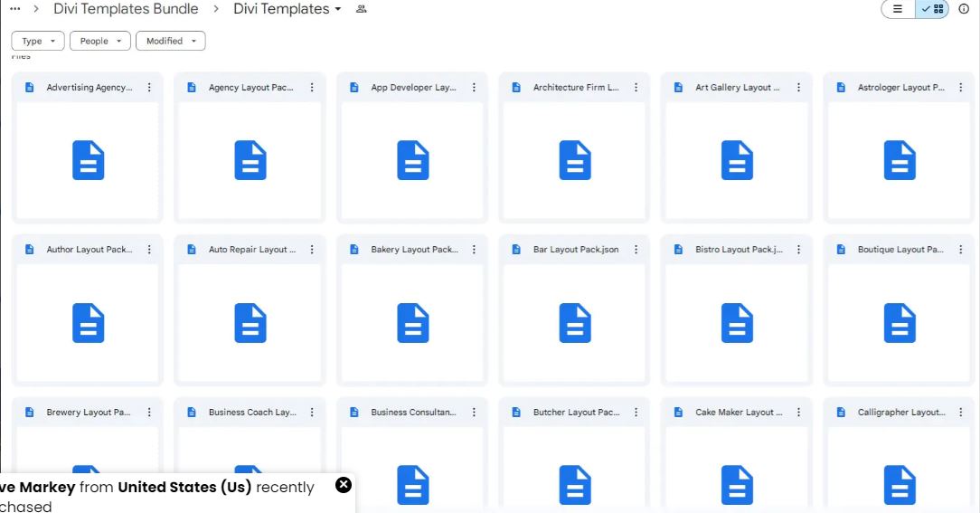The height and width of the screenshot is (513, 980).
Task: Open Advertising Agency file thumbnail
Action: pyautogui.click(x=88, y=161)
